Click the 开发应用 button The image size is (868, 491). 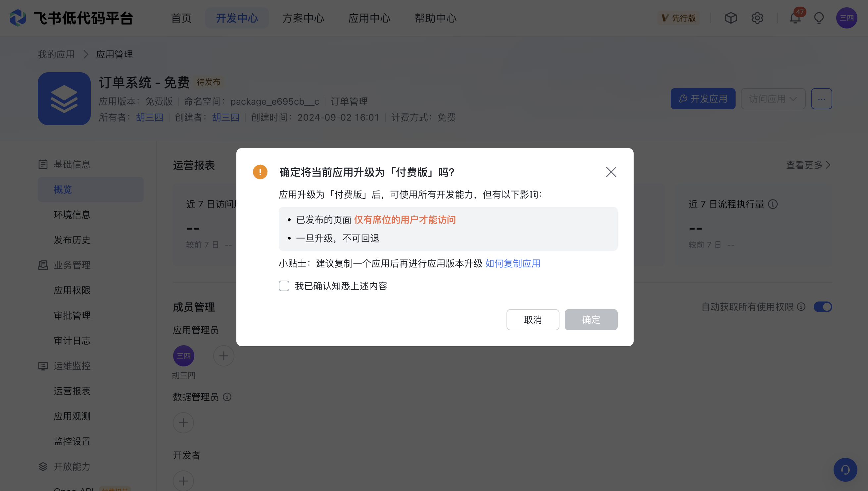coord(702,99)
